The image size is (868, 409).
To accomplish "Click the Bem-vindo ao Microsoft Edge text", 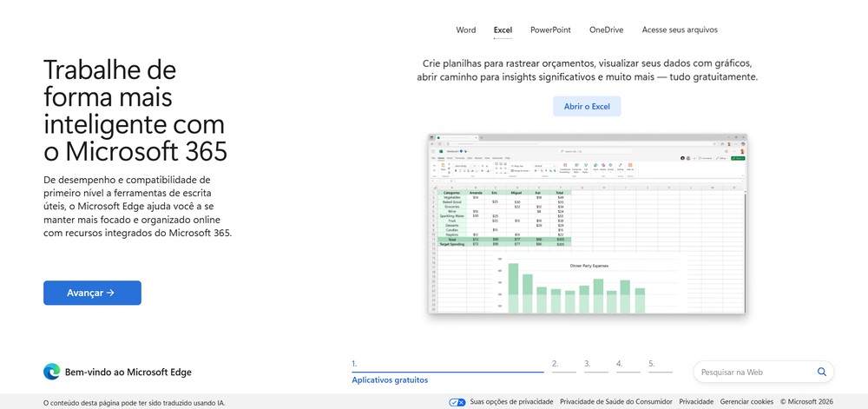I will [128, 372].
